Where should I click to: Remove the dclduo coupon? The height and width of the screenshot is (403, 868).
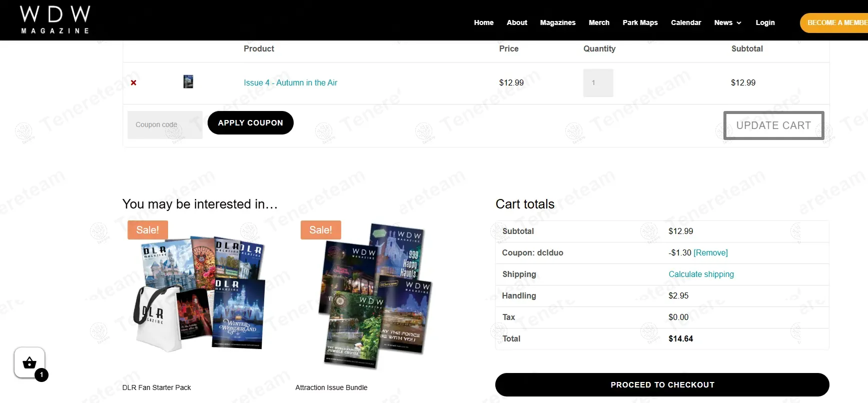pos(710,253)
